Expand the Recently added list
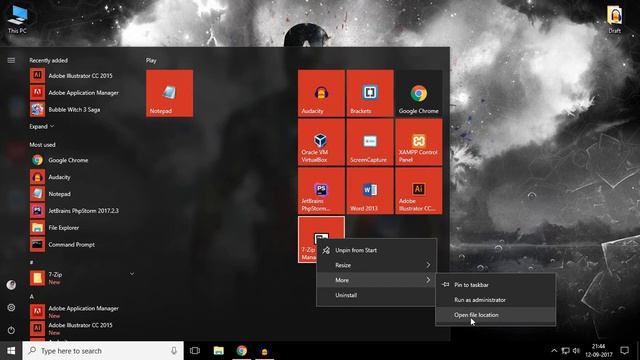The height and width of the screenshot is (360, 640). pos(41,127)
